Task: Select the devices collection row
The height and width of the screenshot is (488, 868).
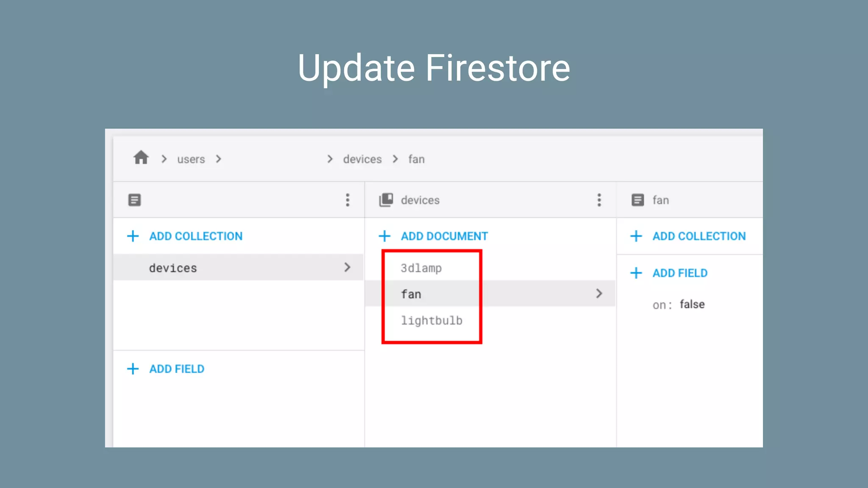Action: 238,267
